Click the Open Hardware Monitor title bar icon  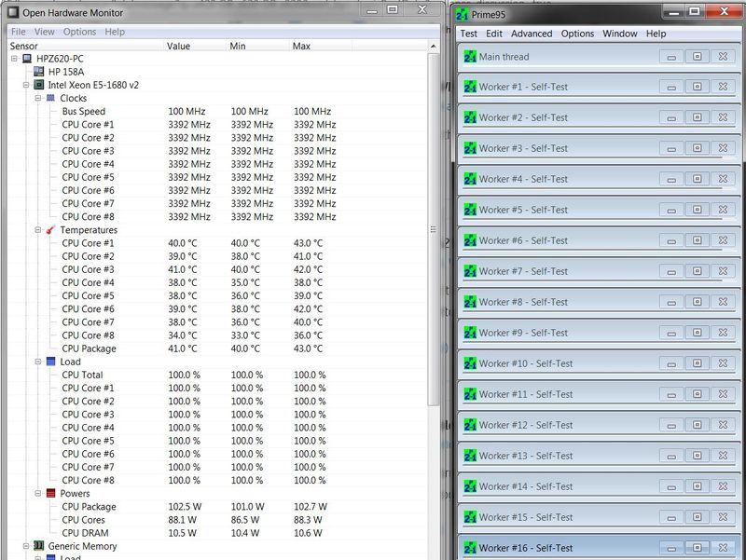click(14, 12)
